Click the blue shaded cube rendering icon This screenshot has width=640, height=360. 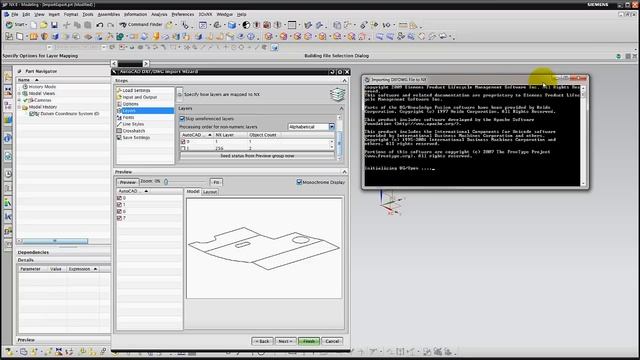232,25
